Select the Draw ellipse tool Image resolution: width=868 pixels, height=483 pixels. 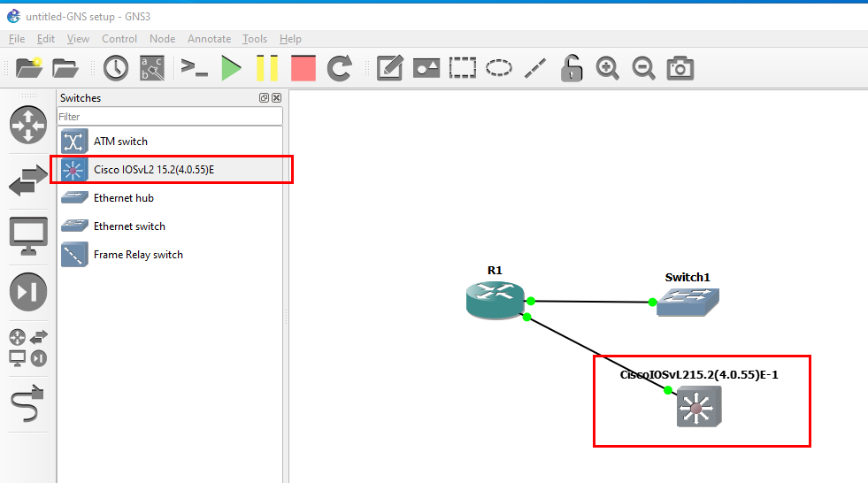pyautogui.click(x=499, y=68)
